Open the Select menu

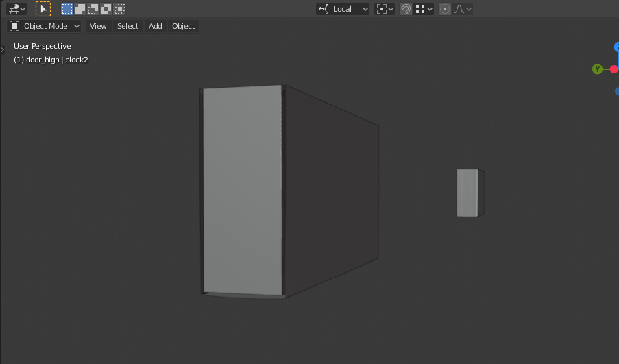point(128,26)
